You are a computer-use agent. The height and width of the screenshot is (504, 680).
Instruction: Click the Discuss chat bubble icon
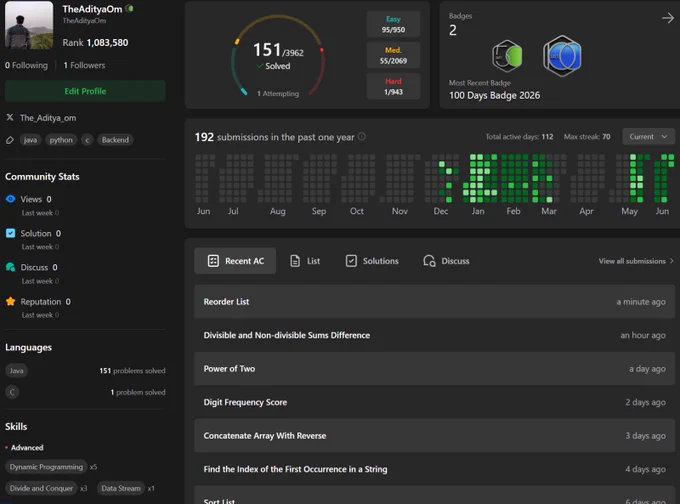[x=10, y=267]
